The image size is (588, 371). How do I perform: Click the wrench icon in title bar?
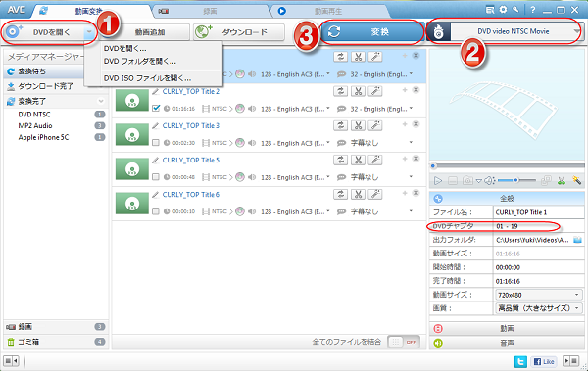pyautogui.click(x=516, y=10)
